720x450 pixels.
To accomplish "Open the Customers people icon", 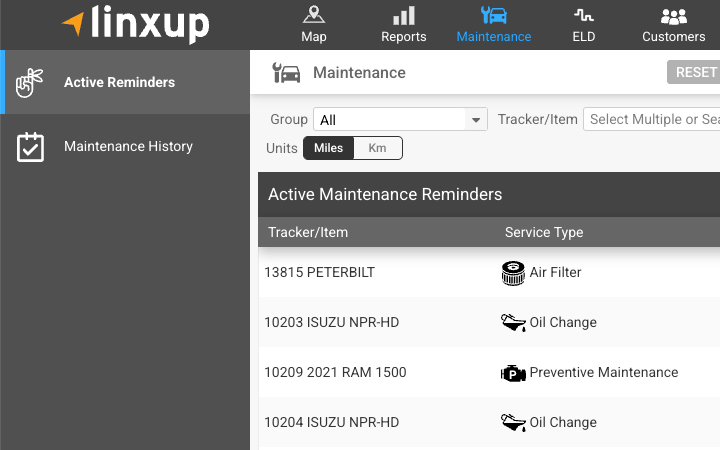I will 674,17.
